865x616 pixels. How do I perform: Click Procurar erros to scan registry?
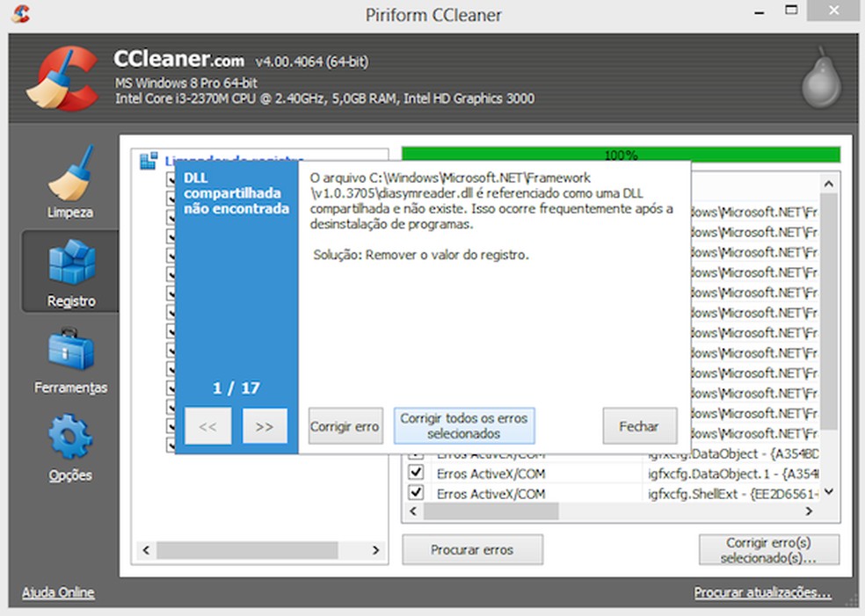(472, 550)
